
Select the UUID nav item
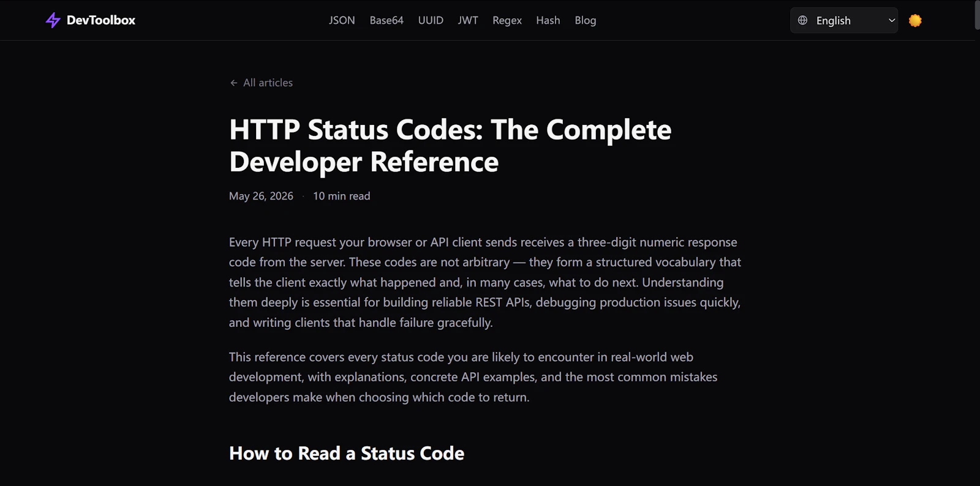click(x=431, y=20)
